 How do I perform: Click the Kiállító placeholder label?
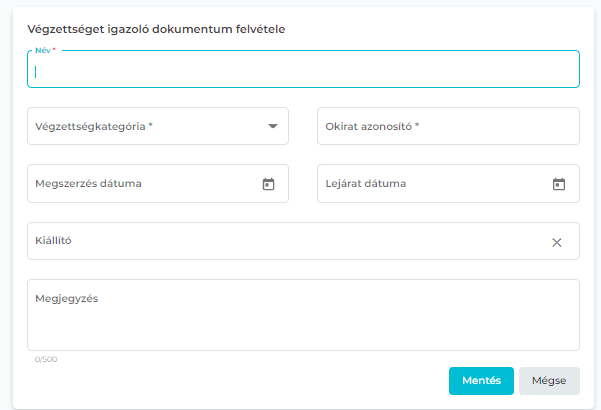tap(53, 241)
